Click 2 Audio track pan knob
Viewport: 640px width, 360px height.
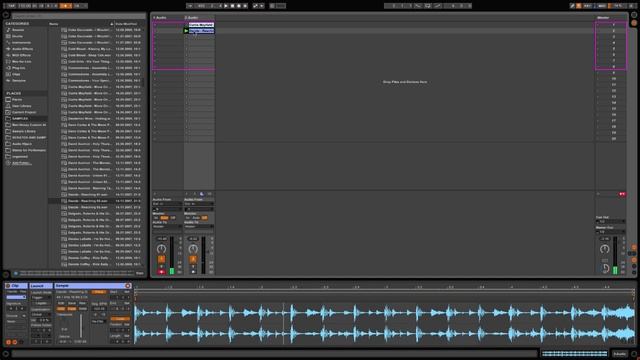[193, 249]
